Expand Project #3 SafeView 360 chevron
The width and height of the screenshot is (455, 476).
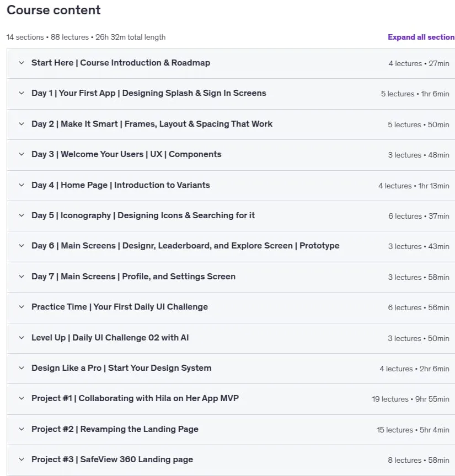[22, 459]
